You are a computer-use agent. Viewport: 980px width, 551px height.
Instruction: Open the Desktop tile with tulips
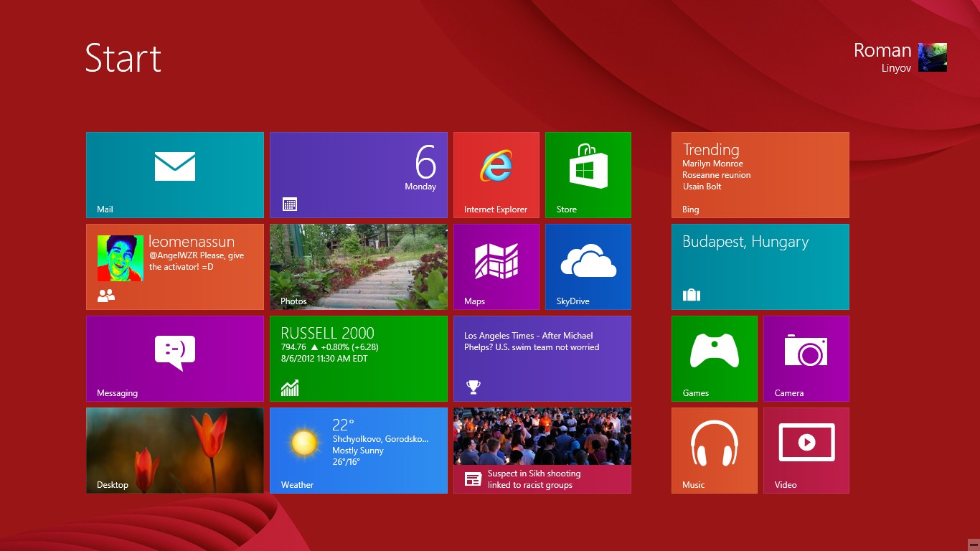[175, 451]
